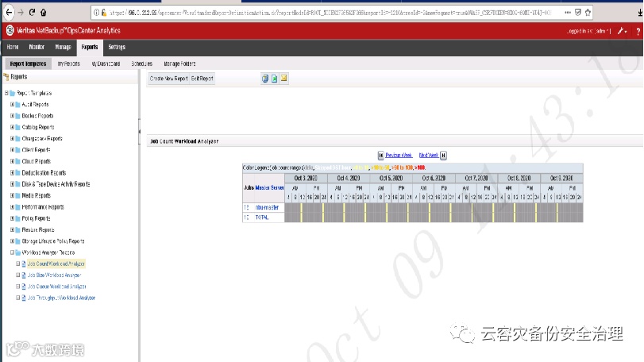Image resolution: width=644 pixels, height=362 pixels.
Task: Switch to Schedules subtab
Action: tap(141, 64)
